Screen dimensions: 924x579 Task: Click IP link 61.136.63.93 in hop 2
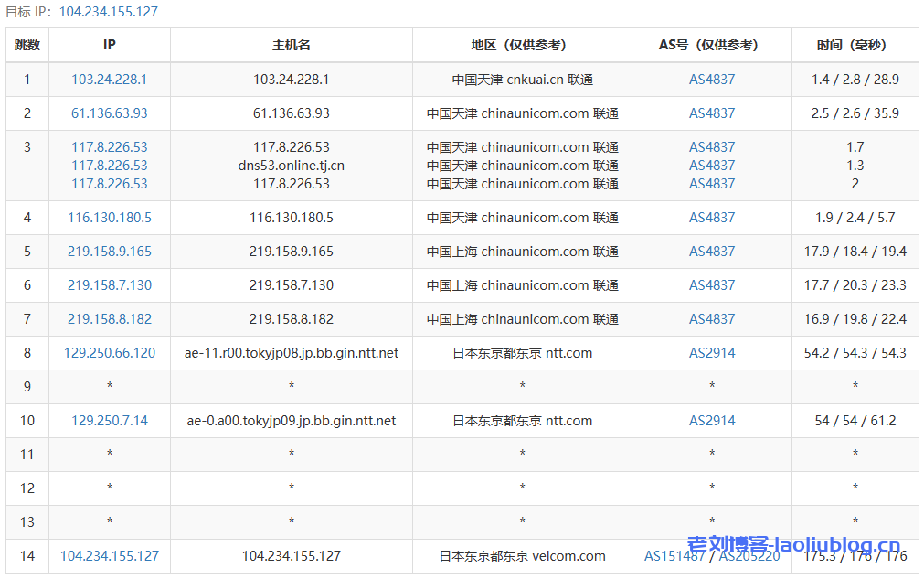(109, 113)
